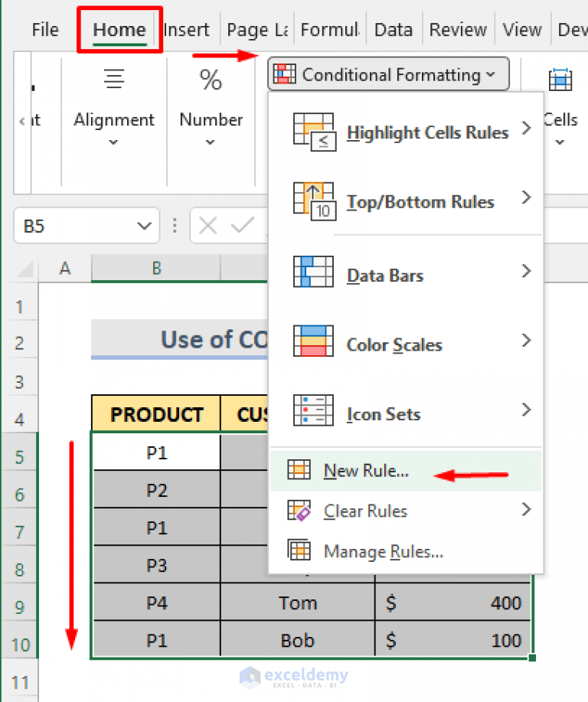Open the Review ribbon tab
Screen dimensions: 588x702
click(x=457, y=30)
